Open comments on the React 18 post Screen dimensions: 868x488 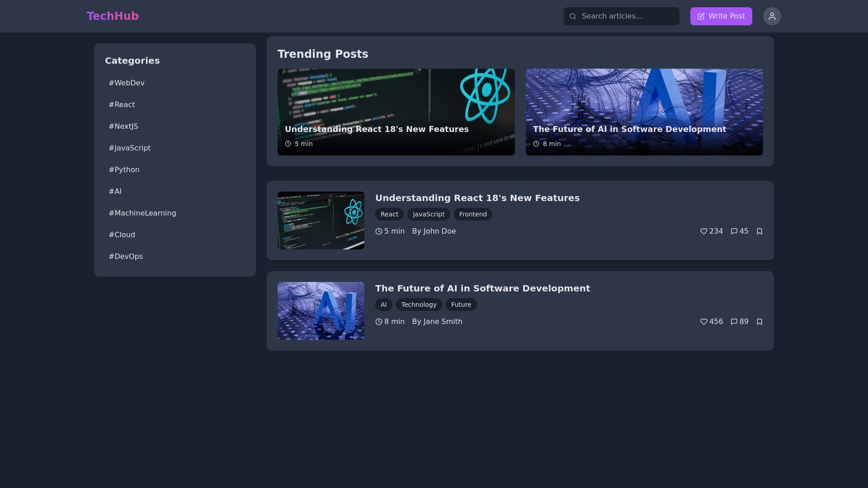point(734,231)
